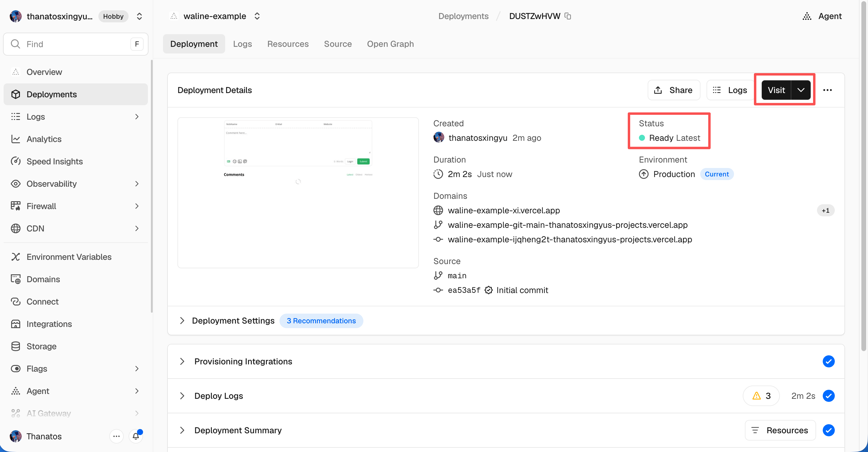Open the team switcher chevrons

[x=139, y=16]
